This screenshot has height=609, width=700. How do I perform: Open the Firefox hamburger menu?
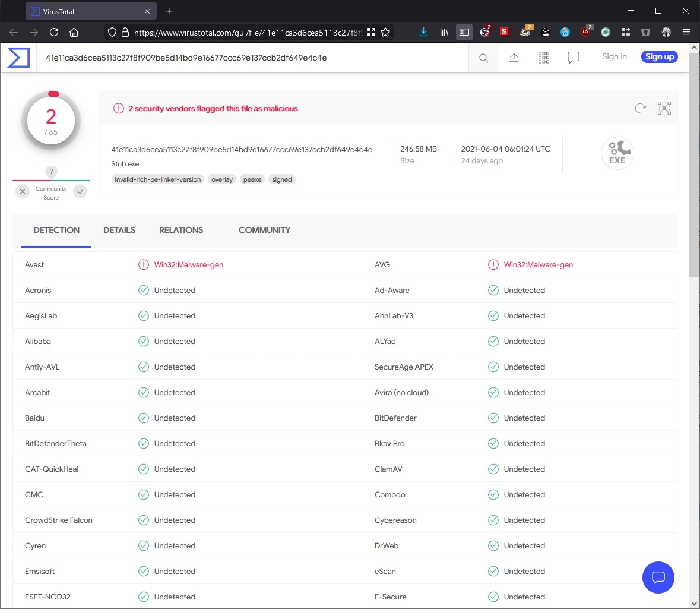(x=686, y=32)
